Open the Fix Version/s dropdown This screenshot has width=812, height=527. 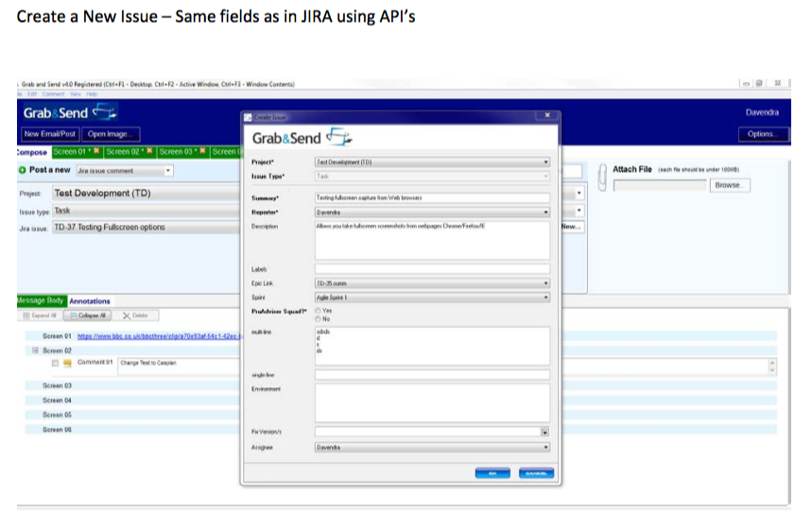[545, 432]
